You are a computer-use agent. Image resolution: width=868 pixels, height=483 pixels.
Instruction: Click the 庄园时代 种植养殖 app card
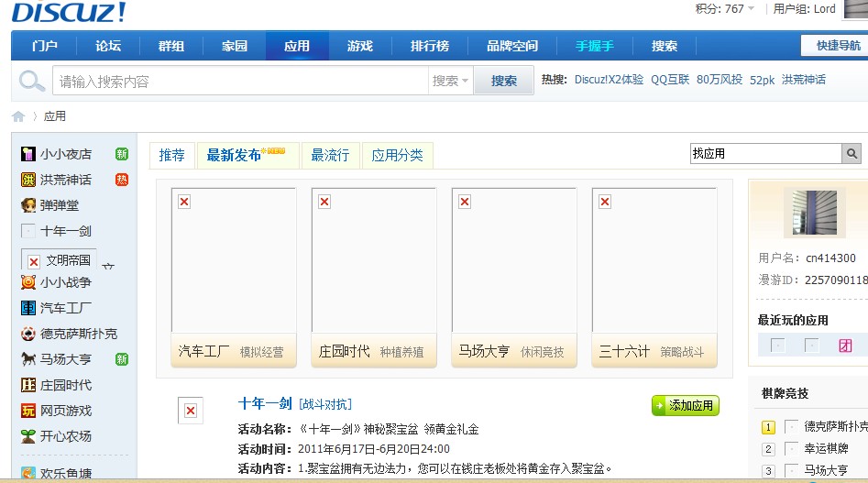pos(374,278)
